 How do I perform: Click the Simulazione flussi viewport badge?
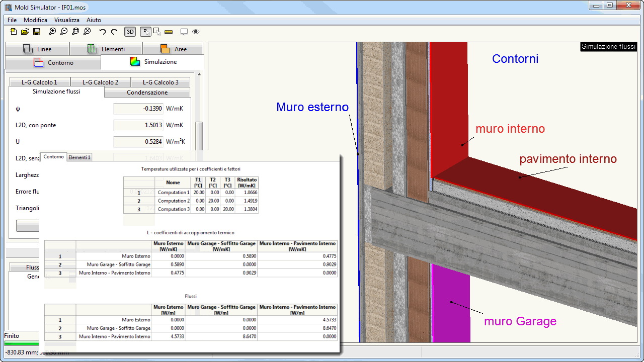pos(608,46)
